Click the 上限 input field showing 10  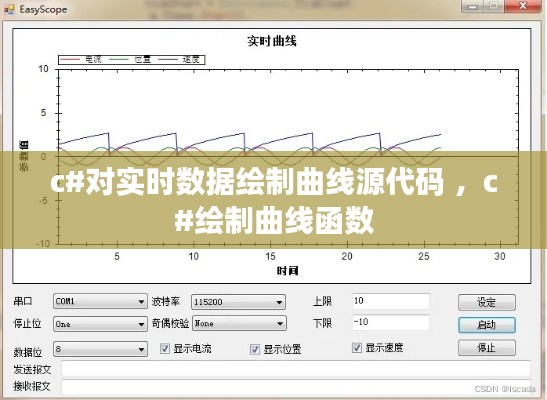click(x=391, y=301)
